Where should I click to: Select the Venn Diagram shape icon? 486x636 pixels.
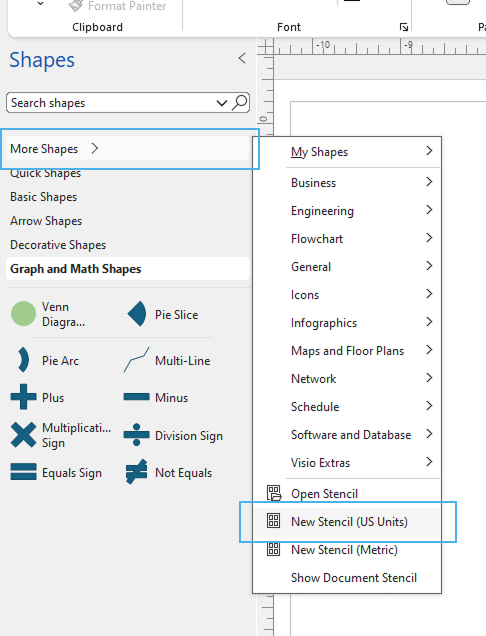[x=24, y=314]
